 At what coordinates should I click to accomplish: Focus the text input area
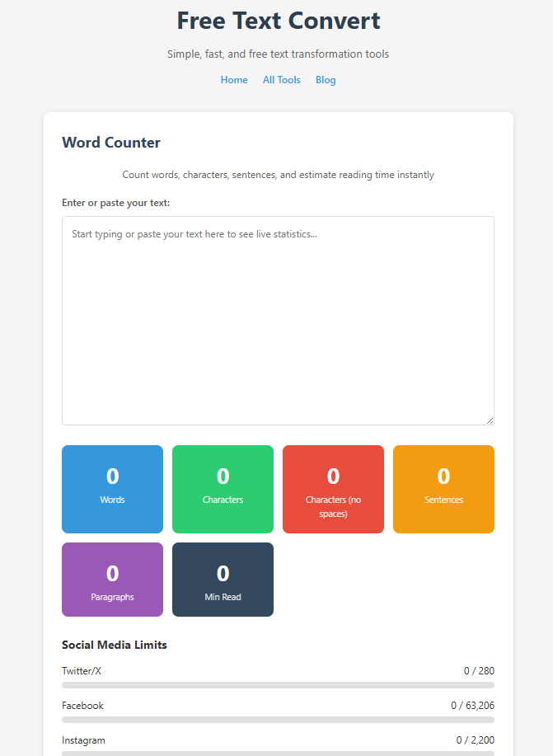click(279, 321)
